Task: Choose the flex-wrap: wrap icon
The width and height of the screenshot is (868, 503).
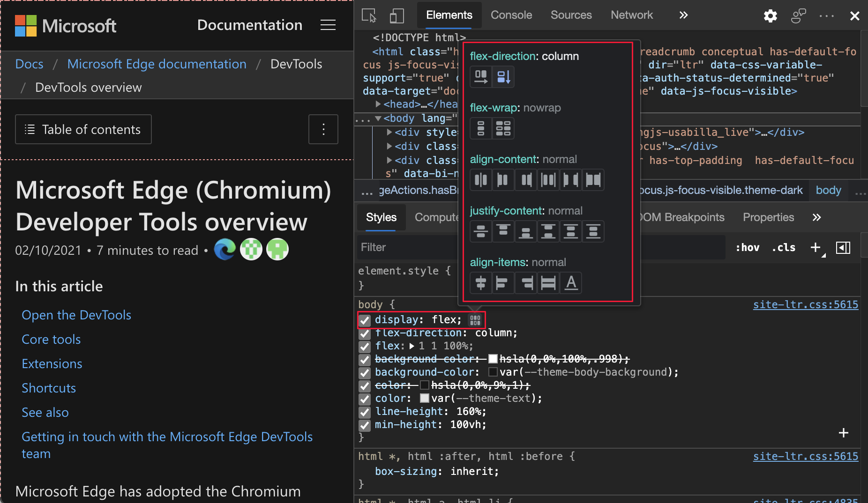Action: pyautogui.click(x=504, y=128)
